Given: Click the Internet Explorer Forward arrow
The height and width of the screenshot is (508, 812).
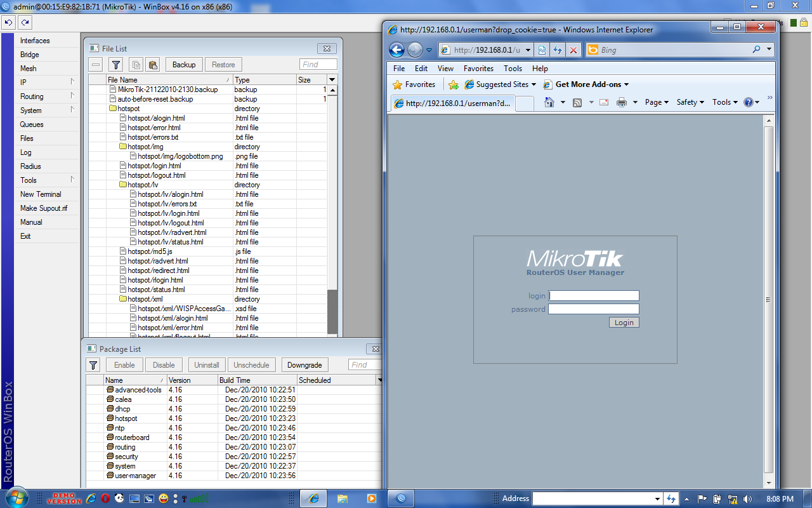Looking at the screenshot, I should click(x=414, y=50).
